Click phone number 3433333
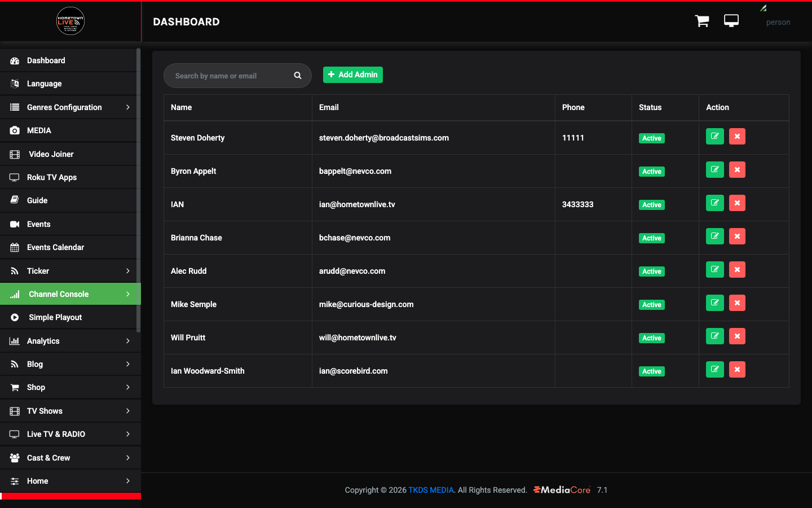This screenshot has width=812, height=508. click(x=578, y=204)
